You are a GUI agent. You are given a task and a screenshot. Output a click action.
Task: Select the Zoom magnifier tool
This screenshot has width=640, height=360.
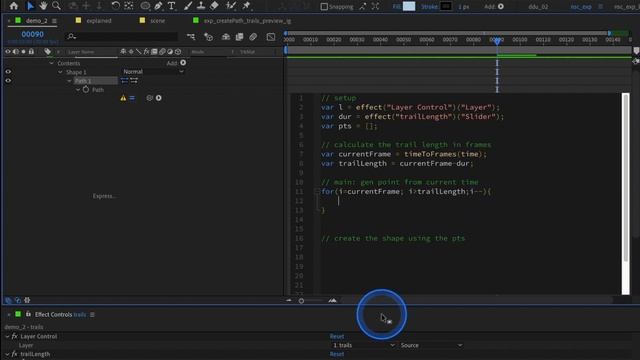click(56, 6)
